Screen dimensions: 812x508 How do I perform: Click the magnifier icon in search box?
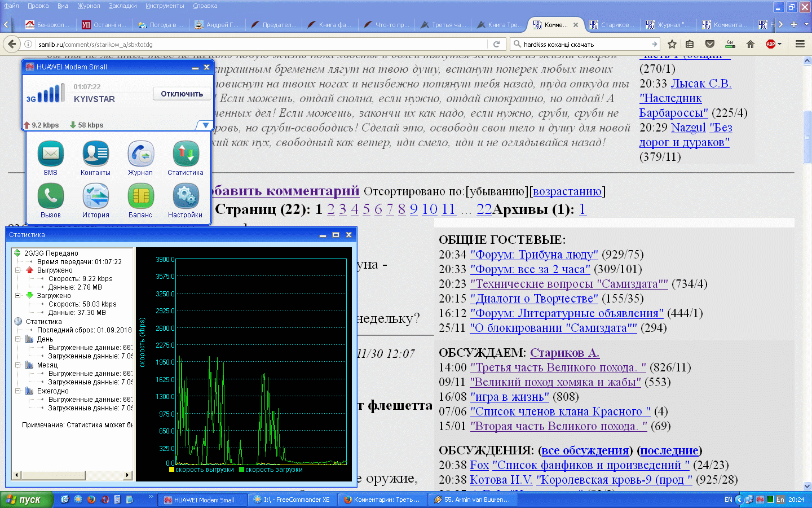pyautogui.click(x=517, y=44)
